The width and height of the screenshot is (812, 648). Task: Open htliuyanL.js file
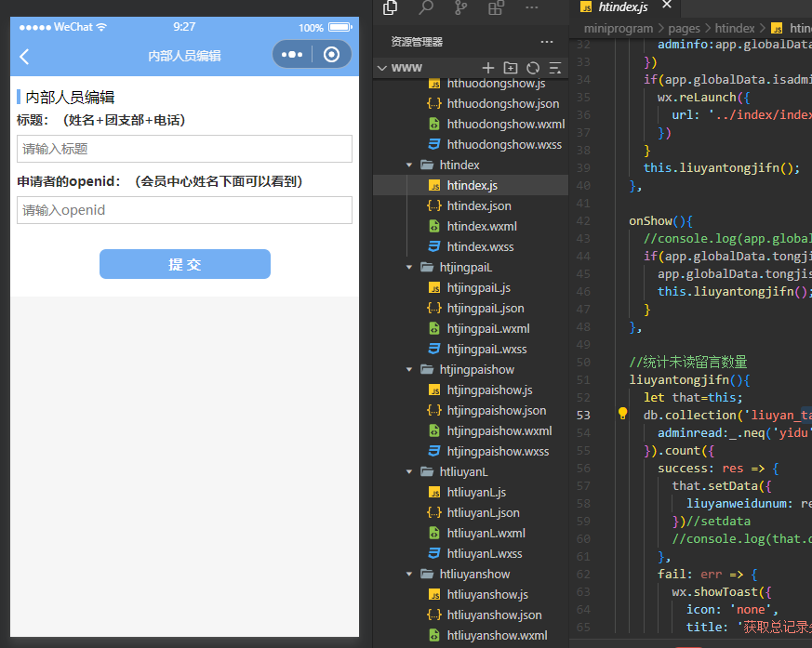coord(471,492)
